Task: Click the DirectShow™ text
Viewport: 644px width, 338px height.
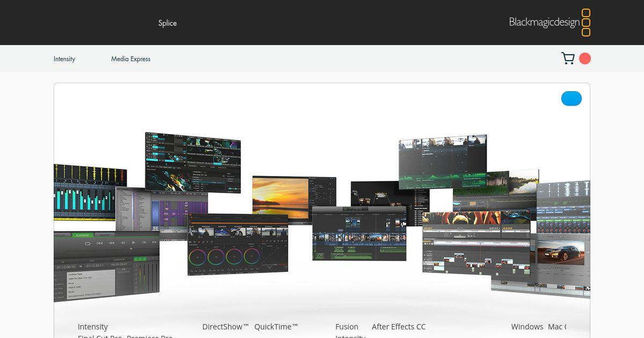Action: [226, 326]
